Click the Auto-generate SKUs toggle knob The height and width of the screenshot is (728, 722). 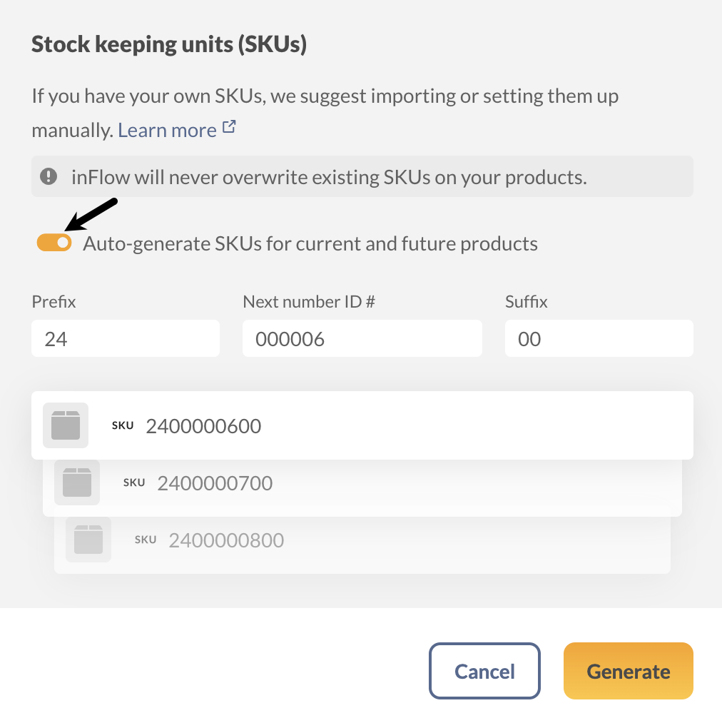click(61, 243)
